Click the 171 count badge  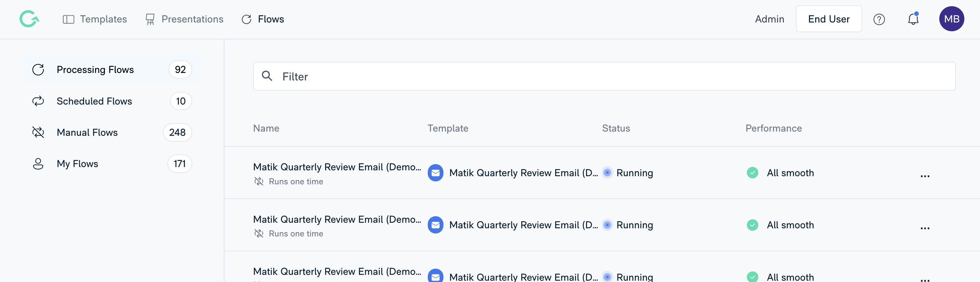tap(180, 164)
